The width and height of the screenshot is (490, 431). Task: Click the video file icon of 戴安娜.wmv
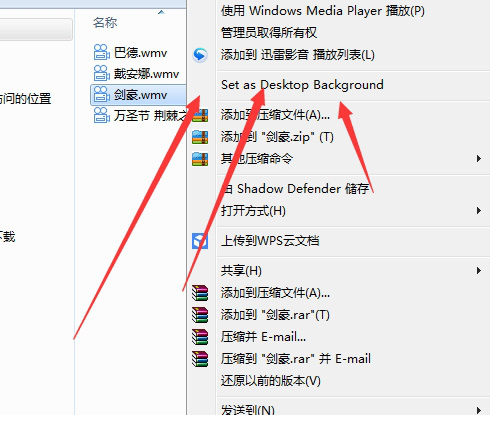[x=101, y=73]
